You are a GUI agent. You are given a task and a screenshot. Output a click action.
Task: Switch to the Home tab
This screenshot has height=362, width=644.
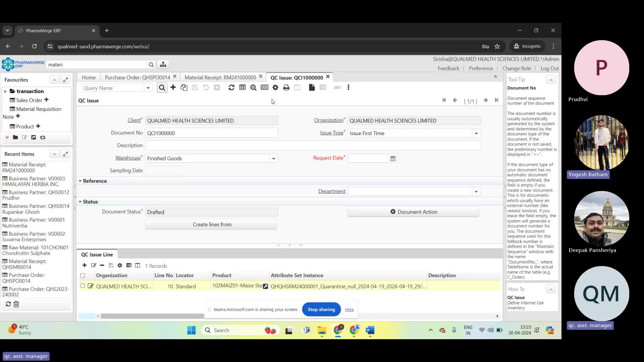pyautogui.click(x=89, y=77)
